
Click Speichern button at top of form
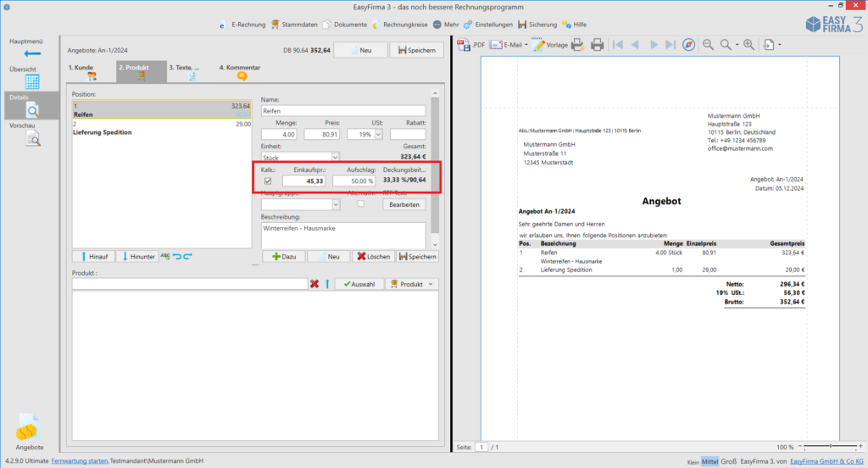[x=417, y=50]
